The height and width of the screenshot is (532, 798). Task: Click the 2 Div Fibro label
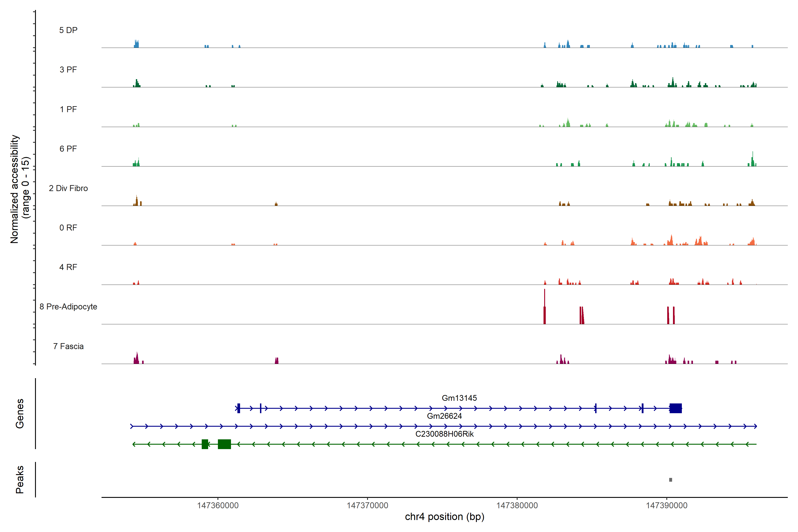click(x=68, y=188)
